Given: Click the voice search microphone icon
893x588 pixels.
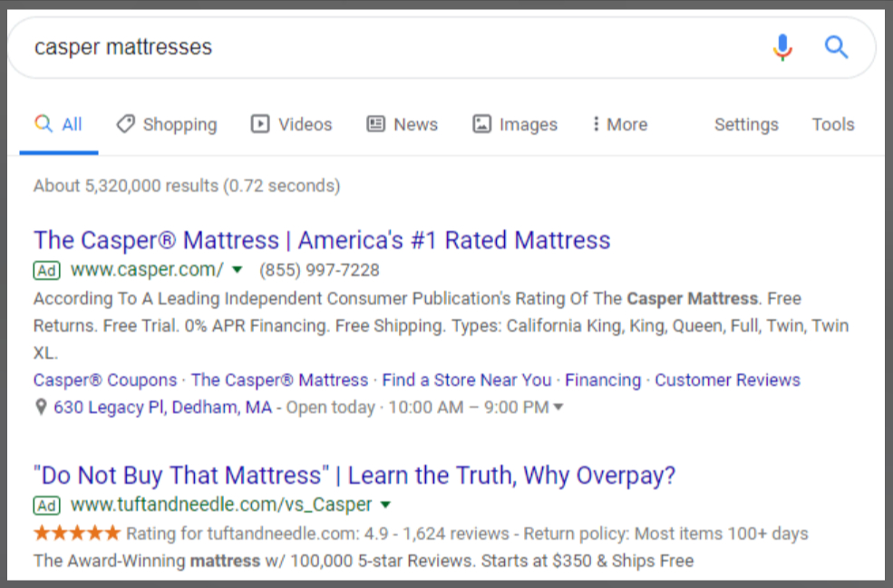Looking at the screenshot, I should click(x=782, y=47).
